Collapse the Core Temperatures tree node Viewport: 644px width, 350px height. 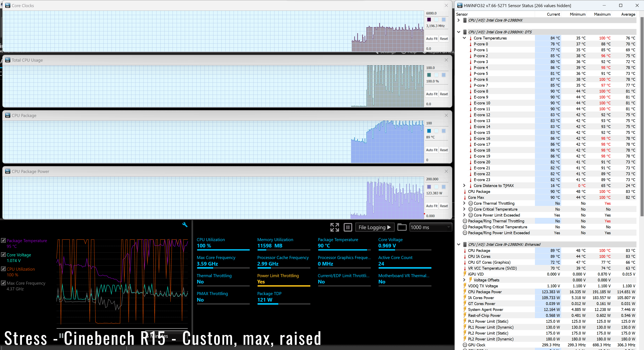point(464,38)
